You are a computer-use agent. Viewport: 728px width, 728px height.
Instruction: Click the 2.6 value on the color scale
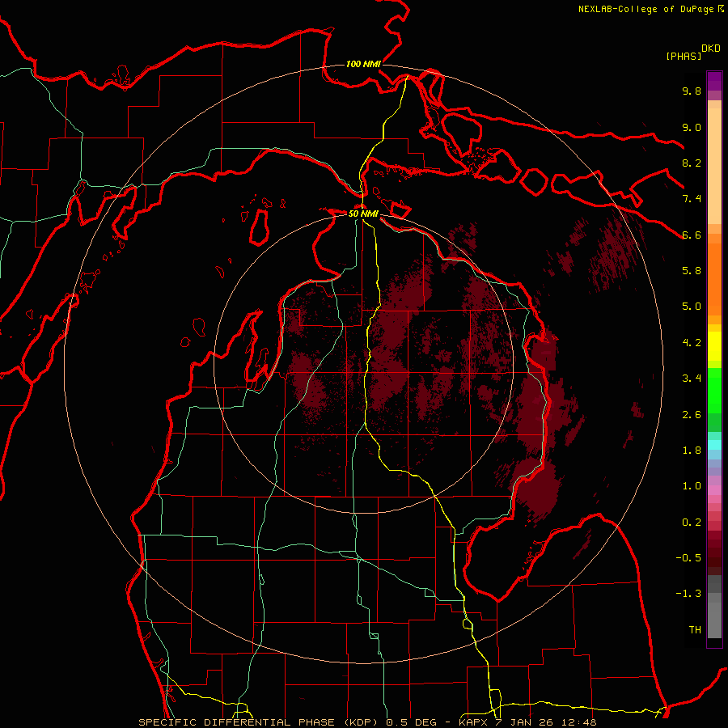pos(692,415)
